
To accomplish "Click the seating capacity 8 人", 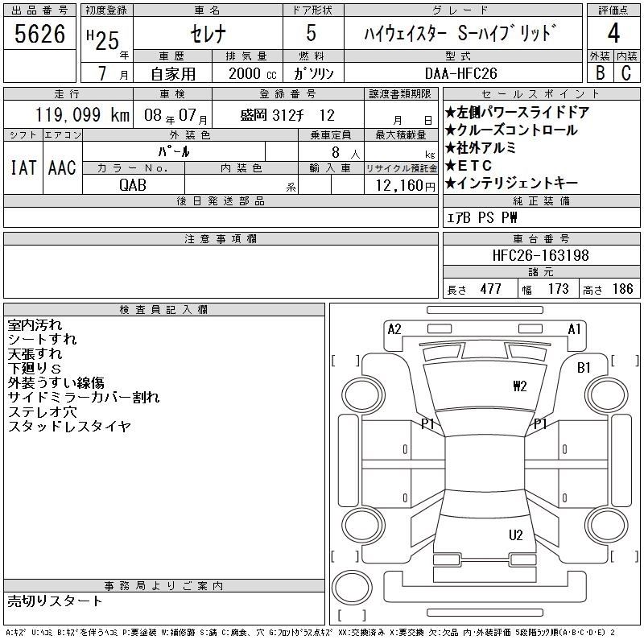I will tap(346, 152).
